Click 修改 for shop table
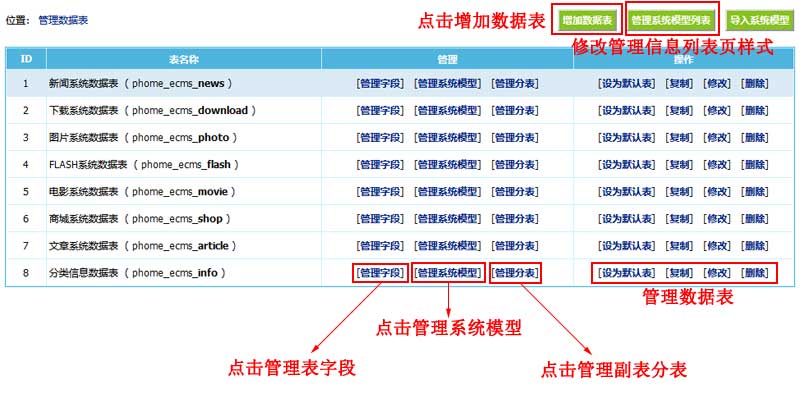 point(717,218)
